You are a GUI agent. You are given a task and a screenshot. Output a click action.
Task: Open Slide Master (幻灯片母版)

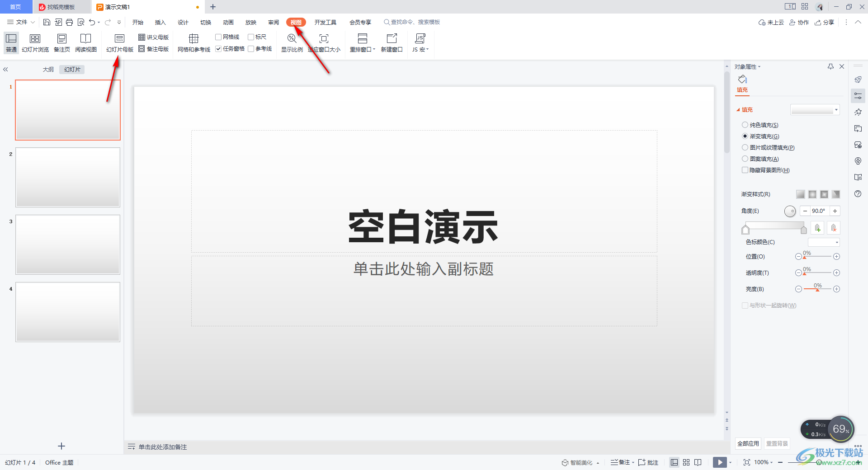click(120, 43)
